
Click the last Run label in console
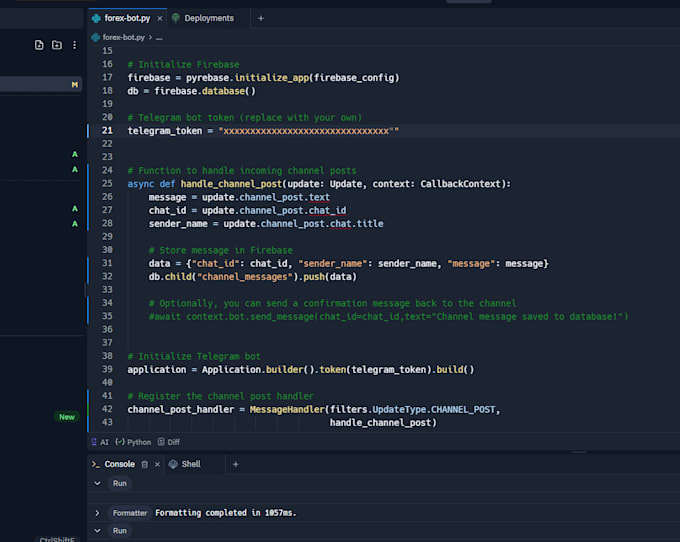click(120, 531)
